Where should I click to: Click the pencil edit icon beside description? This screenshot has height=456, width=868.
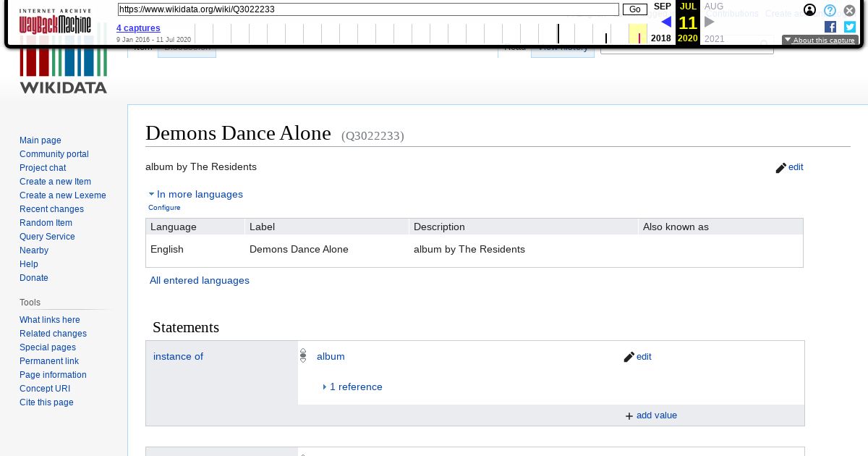(x=780, y=168)
